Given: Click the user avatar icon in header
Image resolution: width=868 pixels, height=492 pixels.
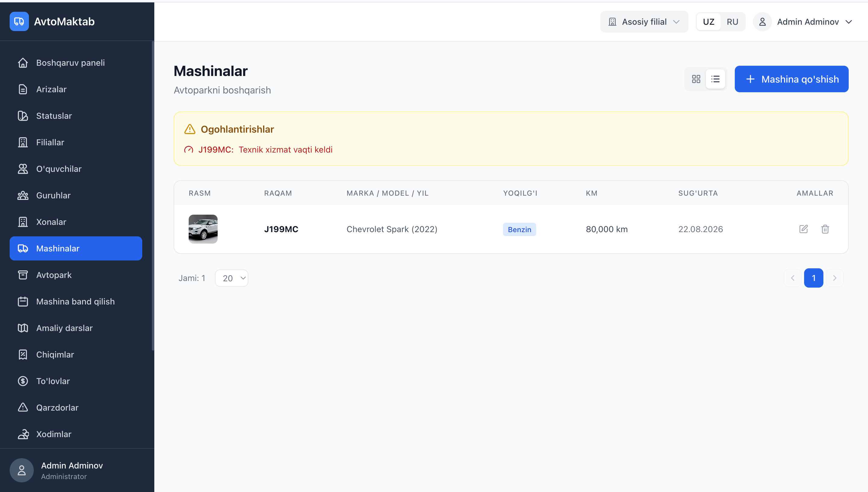Looking at the screenshot, I should point(762,22).
